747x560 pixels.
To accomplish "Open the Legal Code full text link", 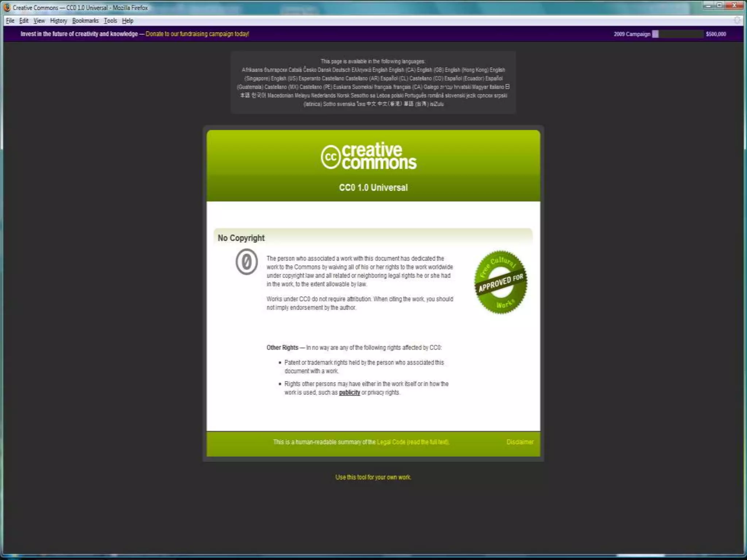I will (x=413, y=442).
